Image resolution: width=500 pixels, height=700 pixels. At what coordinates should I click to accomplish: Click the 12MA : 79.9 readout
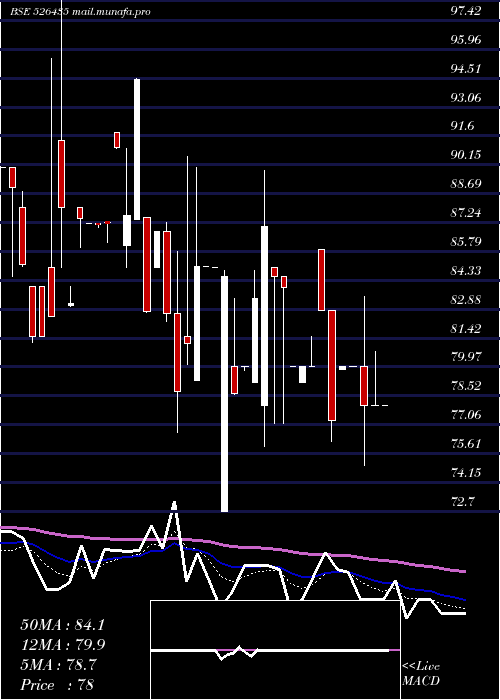point(62,645)
